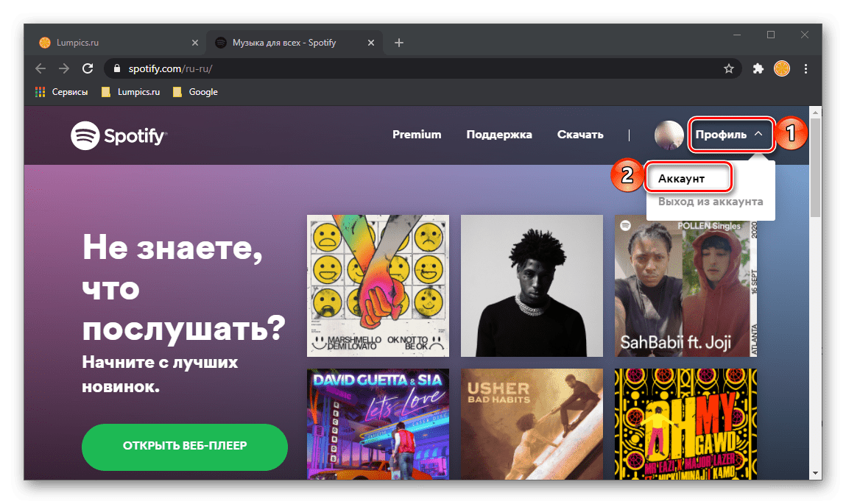The image size is (846, 504).
Task: Open Usher Bad Habits album cover
Action: tap(532, 425)
